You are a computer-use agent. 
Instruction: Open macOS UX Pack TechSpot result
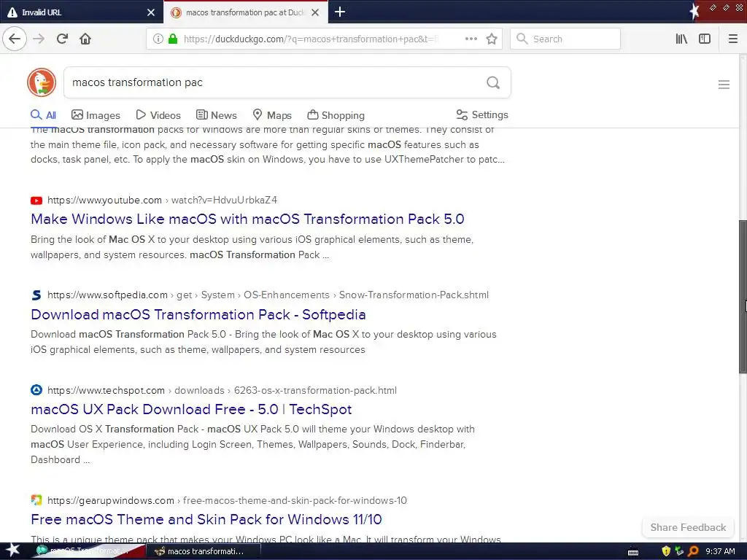tap(191, 409)
